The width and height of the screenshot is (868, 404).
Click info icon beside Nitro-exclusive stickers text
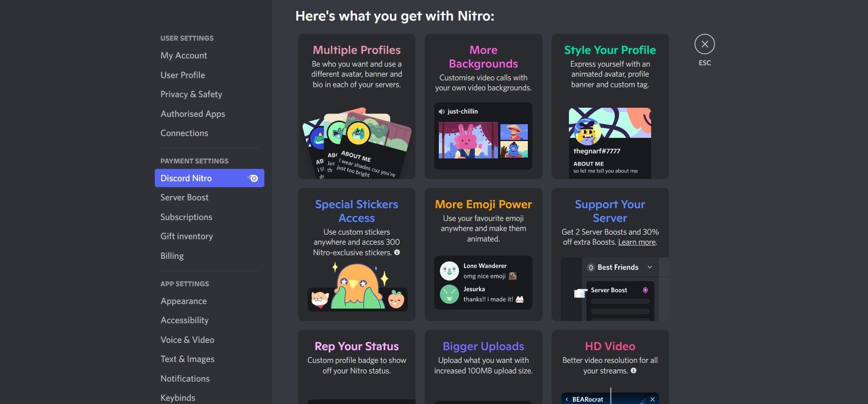tap(397, 252)
